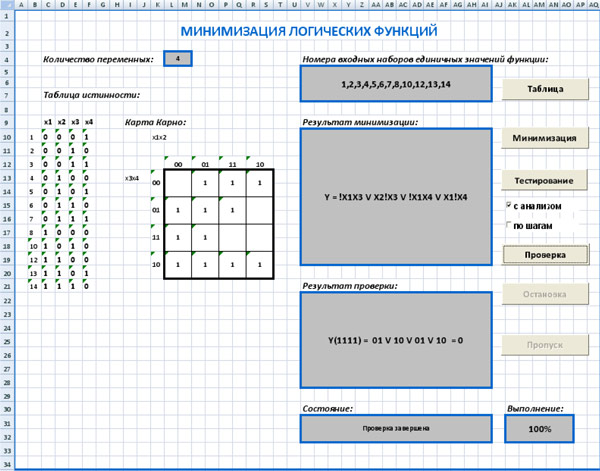Viewport: 600px width, 471px height.
Task: Start the Тестирование button
Action: [544, 181]
